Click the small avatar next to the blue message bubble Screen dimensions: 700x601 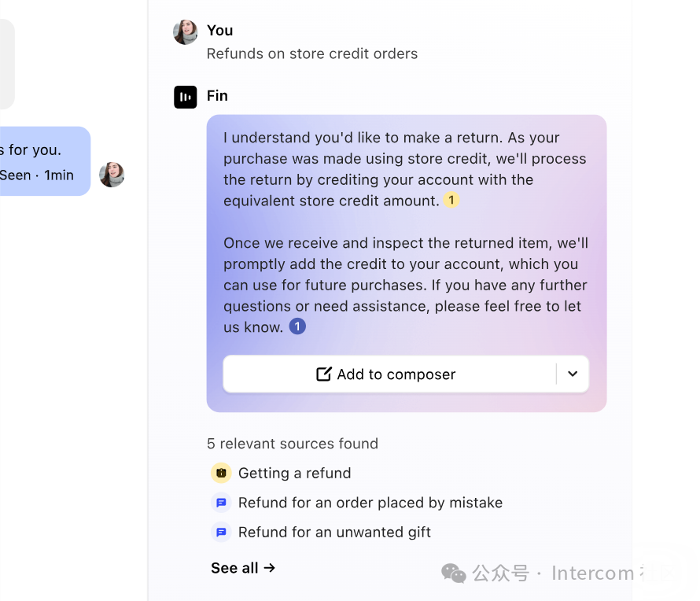112,175
